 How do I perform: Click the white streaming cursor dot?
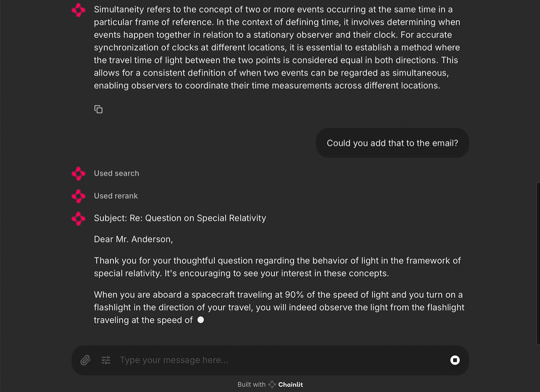pos(201,320)
